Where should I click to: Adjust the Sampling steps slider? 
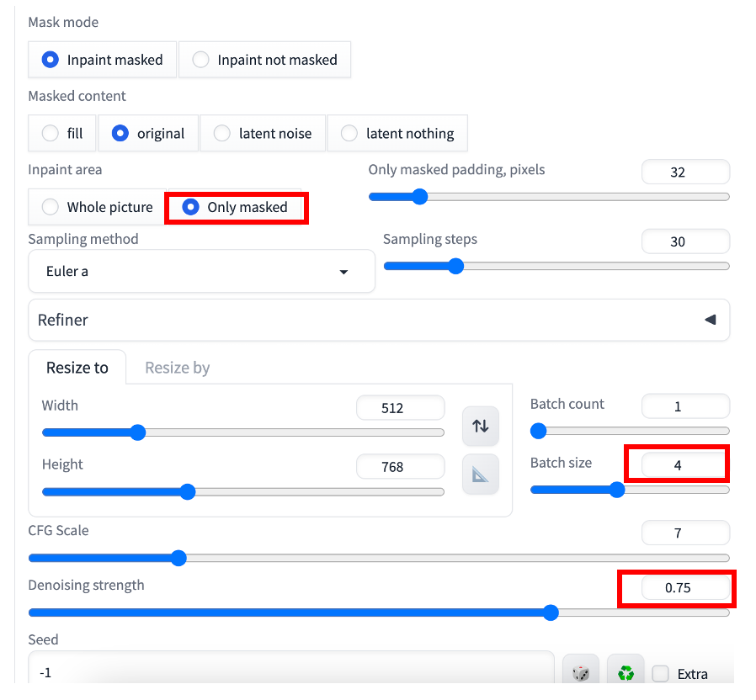556,266
